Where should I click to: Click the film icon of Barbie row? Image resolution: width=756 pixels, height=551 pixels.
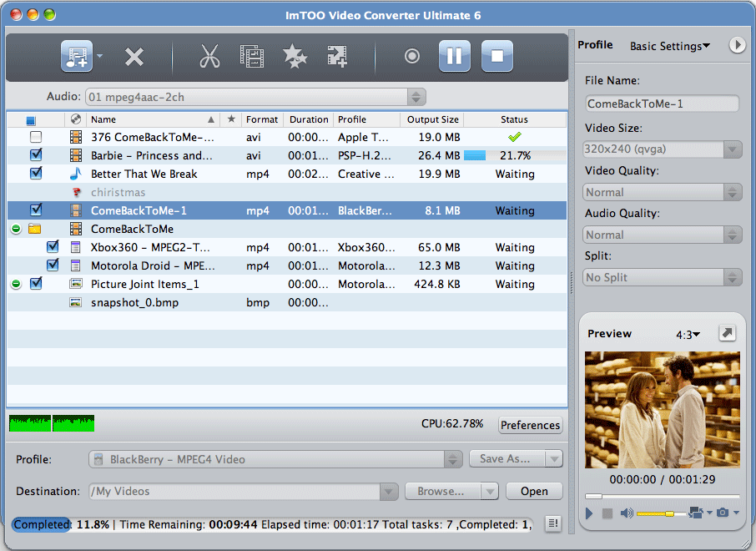(76, 155)
